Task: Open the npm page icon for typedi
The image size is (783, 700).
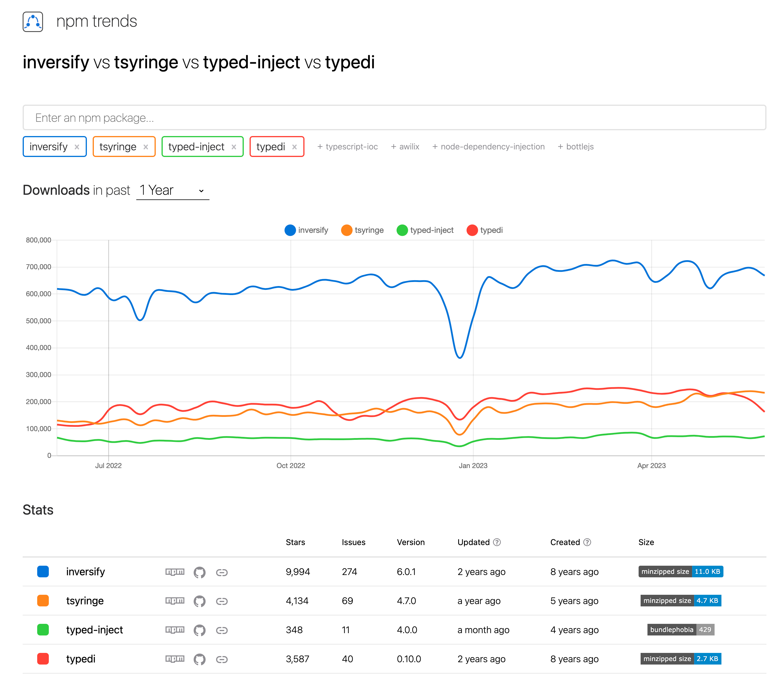Action: coord(175,659)
